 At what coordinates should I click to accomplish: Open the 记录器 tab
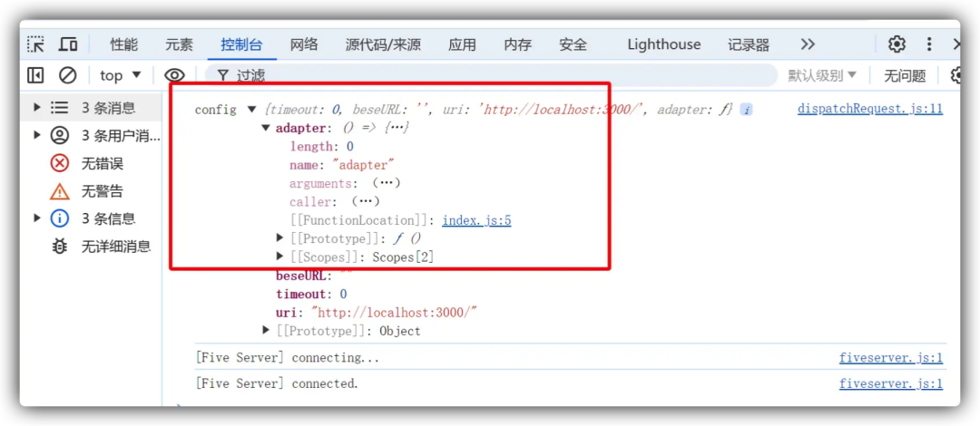point(749,44)
